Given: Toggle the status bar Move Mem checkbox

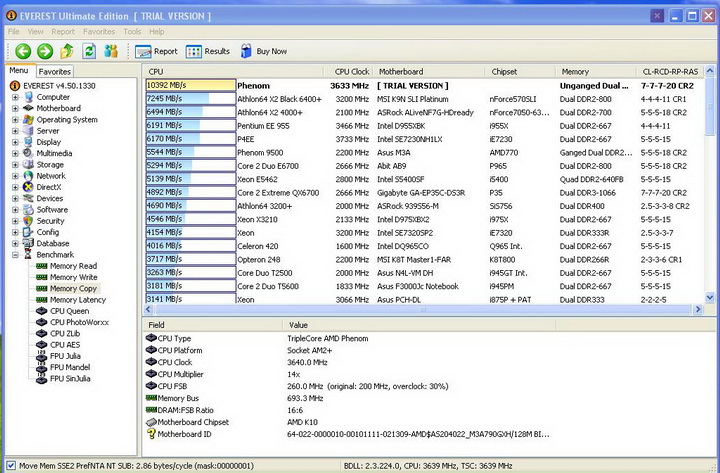Looking at the screenshot, I should 11,465.
